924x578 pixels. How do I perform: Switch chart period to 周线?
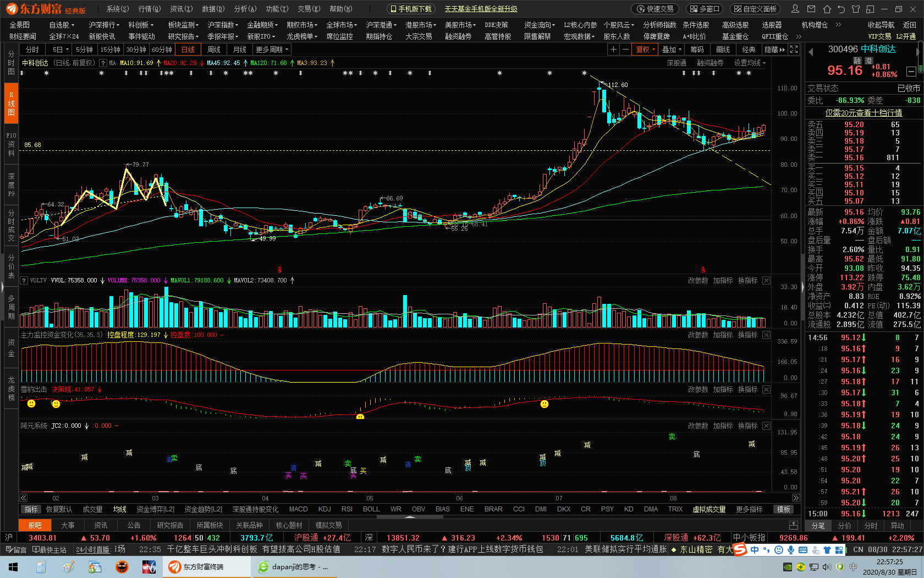point(213,50)
